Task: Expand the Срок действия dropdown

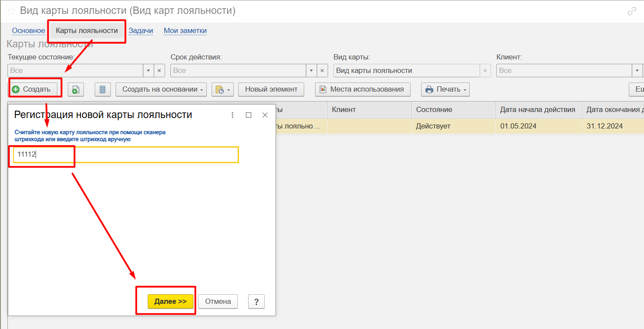Action: pyautogui.click(x=312, y=70)
